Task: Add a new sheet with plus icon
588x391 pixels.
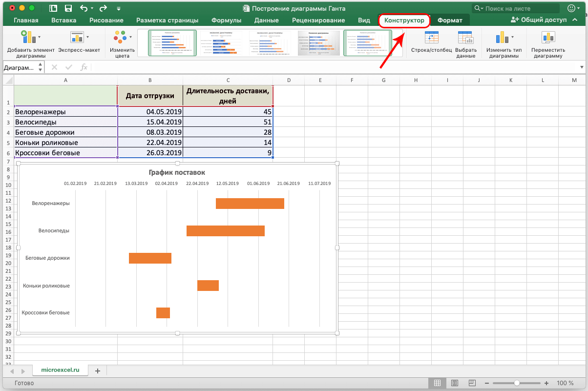Action: click(97, 371)
